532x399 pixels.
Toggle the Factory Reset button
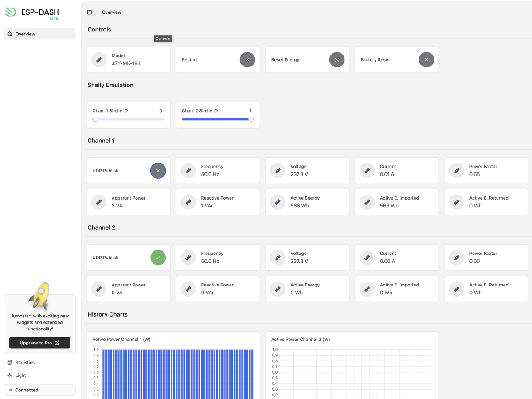pos(426,59)
